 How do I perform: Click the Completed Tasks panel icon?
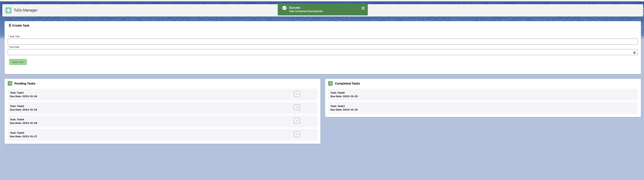click(330, 83)
